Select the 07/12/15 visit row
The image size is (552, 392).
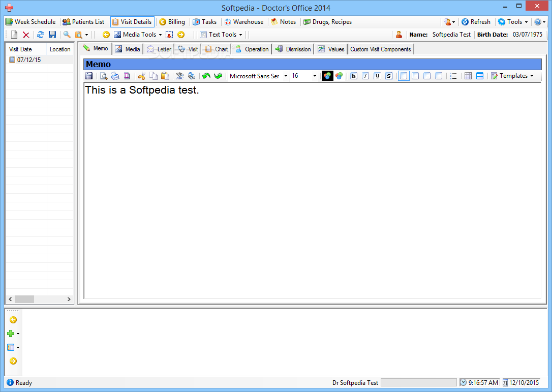pyautogui.click(x=40, y=59)
